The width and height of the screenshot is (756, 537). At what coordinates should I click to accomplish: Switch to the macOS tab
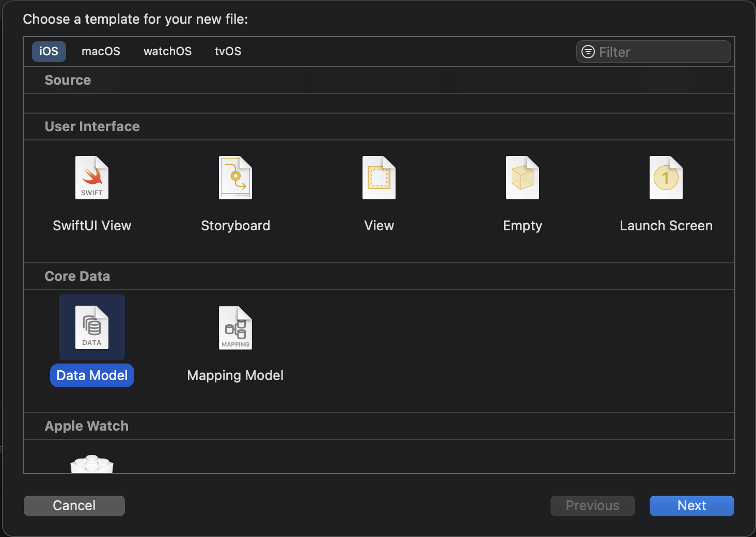(101, 52)
